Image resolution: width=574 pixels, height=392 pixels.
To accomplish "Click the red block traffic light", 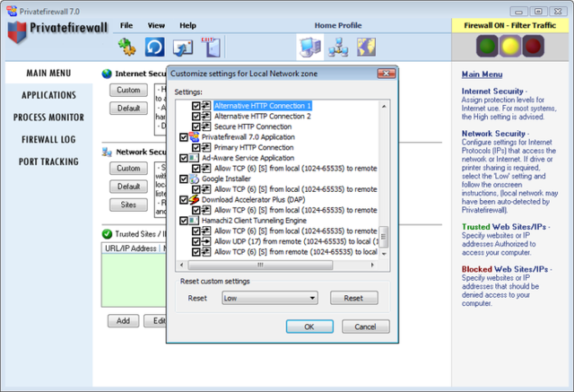I will tap(533, 46).
